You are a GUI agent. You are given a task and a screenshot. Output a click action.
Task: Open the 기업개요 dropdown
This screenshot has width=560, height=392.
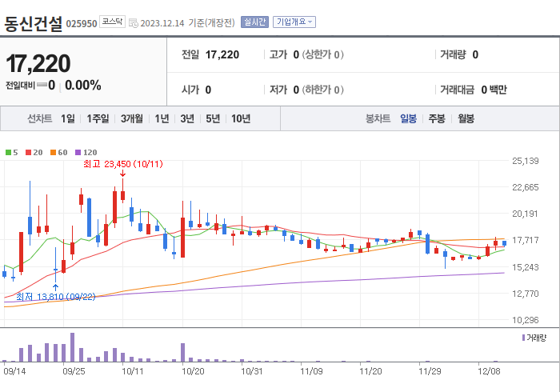click(x=294, y=22)
